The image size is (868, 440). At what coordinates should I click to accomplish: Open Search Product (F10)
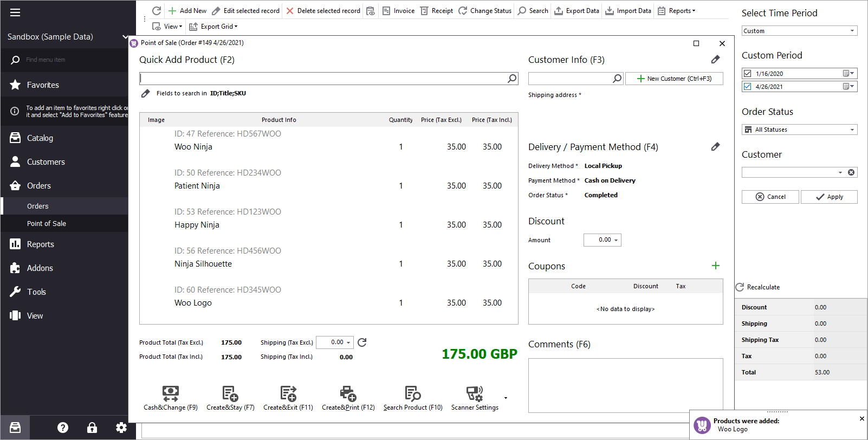point(413,394)
